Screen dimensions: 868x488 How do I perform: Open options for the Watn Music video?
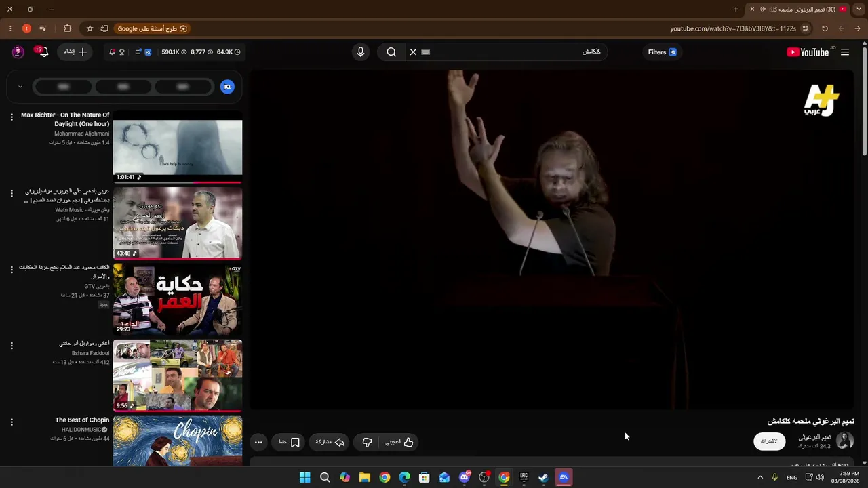(12, 193)
